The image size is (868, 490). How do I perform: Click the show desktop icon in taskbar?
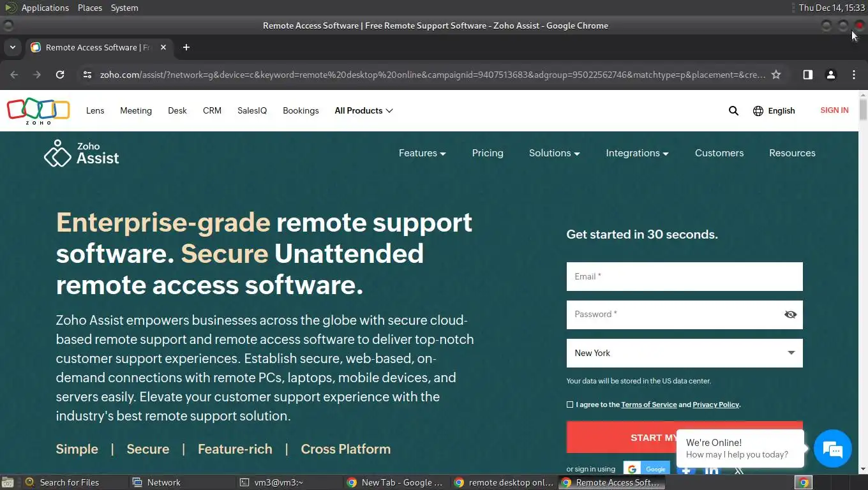point(7,482)
